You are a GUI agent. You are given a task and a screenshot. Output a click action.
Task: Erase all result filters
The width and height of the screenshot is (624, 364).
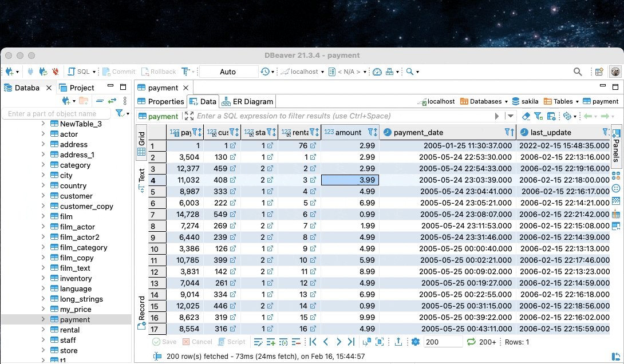point(526,116)
